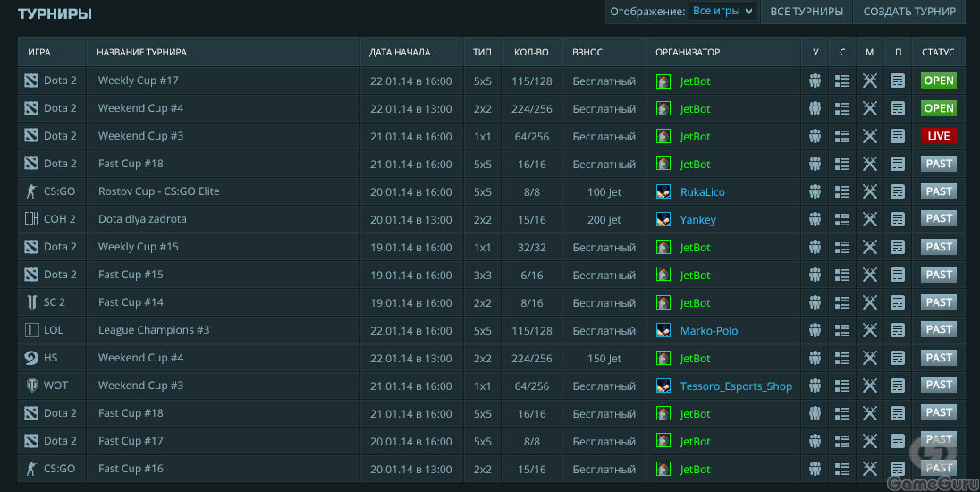Click OPEN badge for Dota 2 Weekend Cup #4
Image resolution: width=980 pixels, height=492 pixels.
coord(938,108)
